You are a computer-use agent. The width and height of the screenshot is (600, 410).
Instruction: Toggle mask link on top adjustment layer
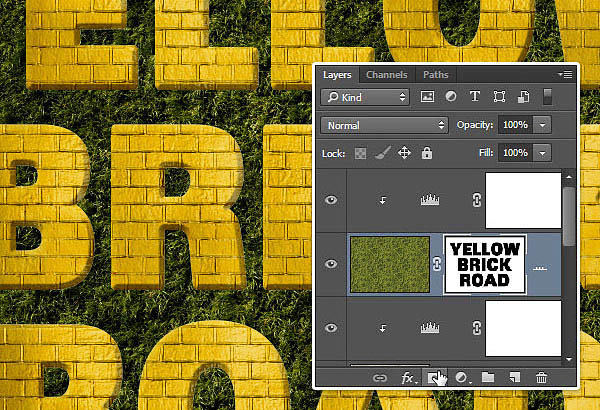476,200
